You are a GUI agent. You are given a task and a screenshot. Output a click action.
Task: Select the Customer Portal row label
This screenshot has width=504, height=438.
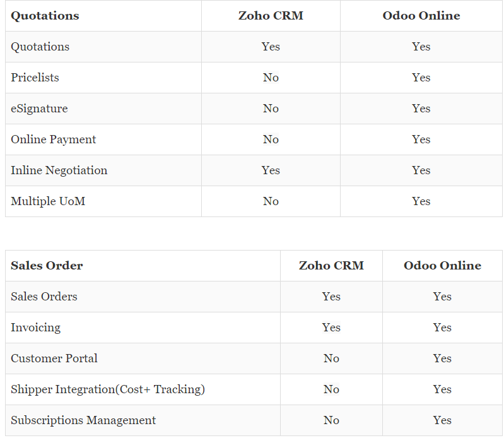[x=54, y=358]
